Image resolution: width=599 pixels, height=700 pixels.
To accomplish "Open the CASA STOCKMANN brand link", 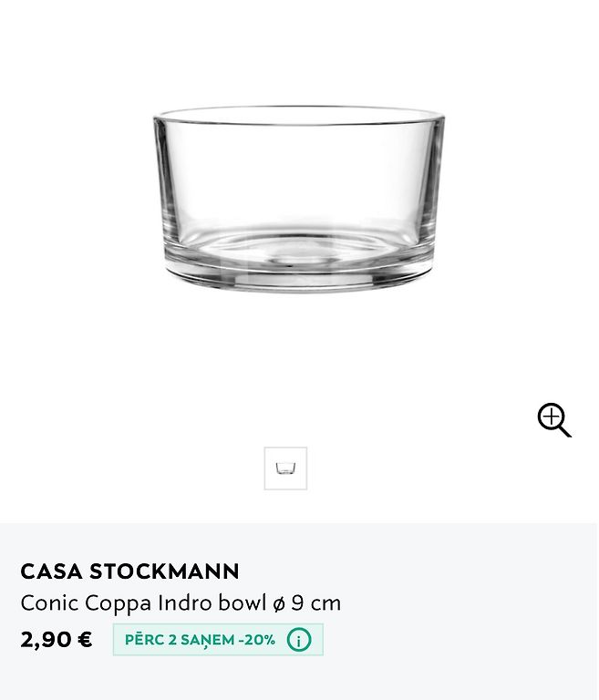I will pyautogui.click(x=129, y=571).
